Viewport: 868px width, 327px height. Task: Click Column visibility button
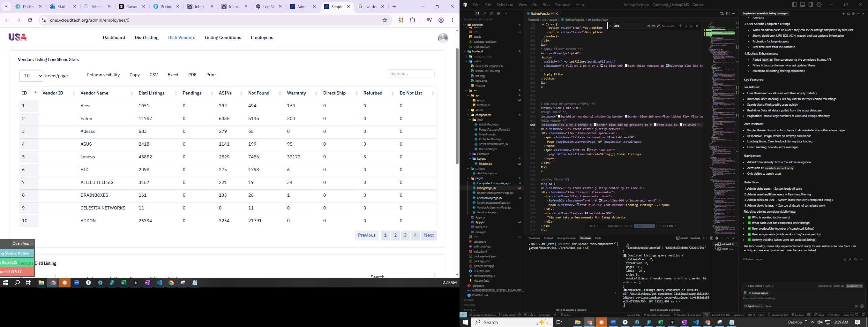point(103,75)
